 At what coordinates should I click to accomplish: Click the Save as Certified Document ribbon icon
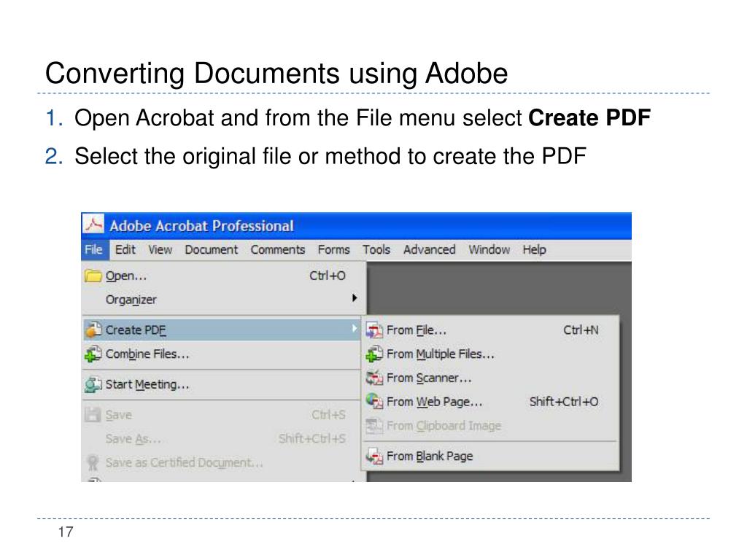tap(93, 462)
